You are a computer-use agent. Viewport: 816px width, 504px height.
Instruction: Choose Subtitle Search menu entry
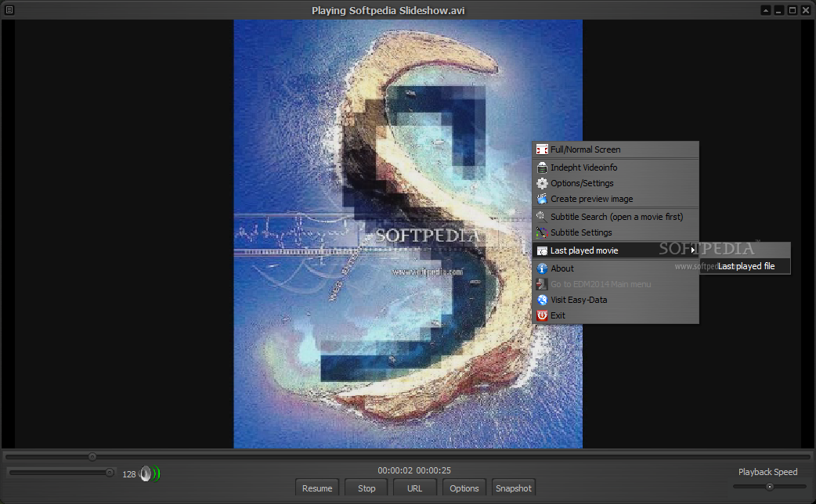point(615,217)
